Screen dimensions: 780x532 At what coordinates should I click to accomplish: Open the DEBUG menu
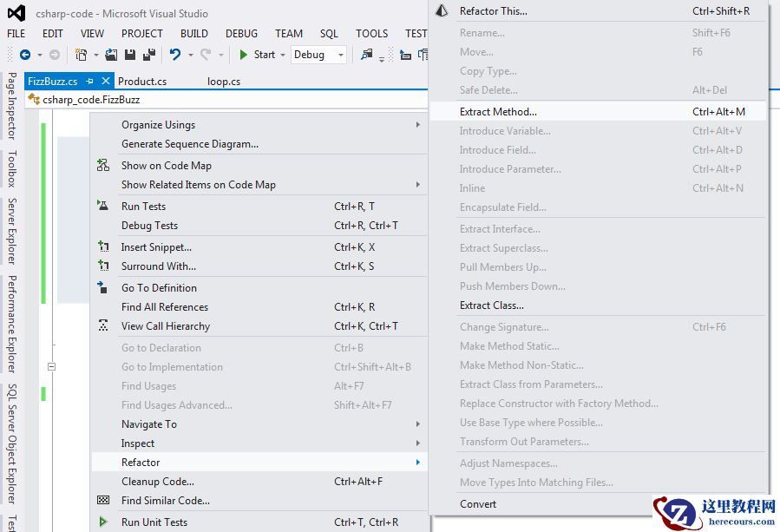click(x=241, y=33)
